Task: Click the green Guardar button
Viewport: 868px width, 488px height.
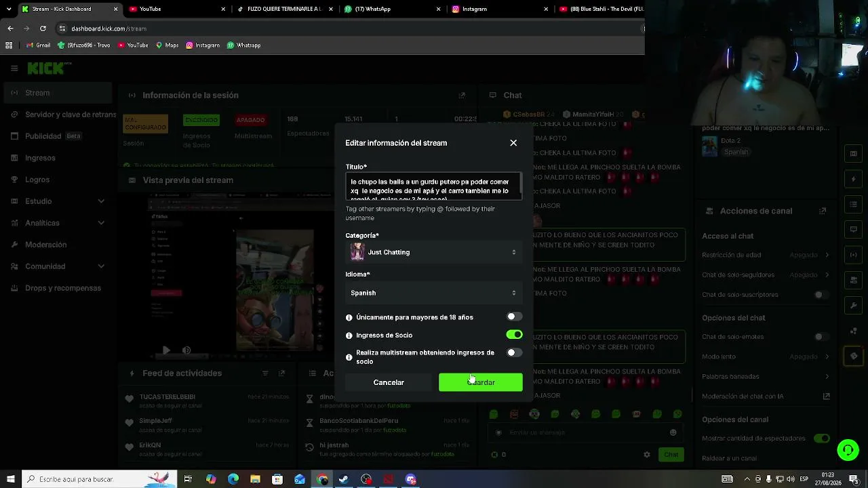Action: point(481,382)
